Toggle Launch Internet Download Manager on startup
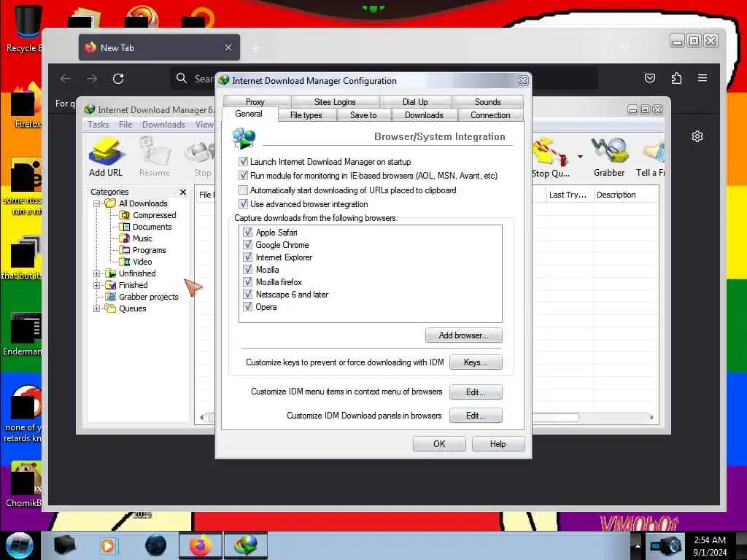The width and height of the screenshot is (747, 560). coord(244,161)
